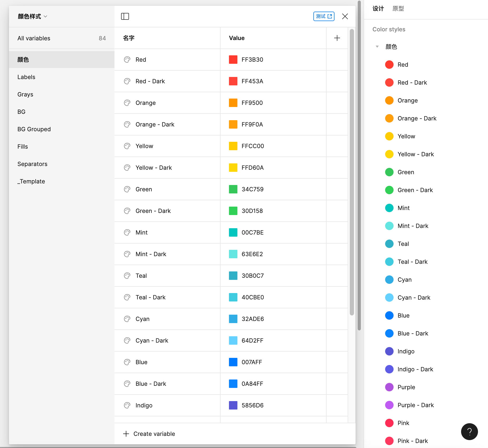The width and height of the screenshot is (488, 448).
Task: Toggle the sidebar panel icon
Action: point(125,16)
